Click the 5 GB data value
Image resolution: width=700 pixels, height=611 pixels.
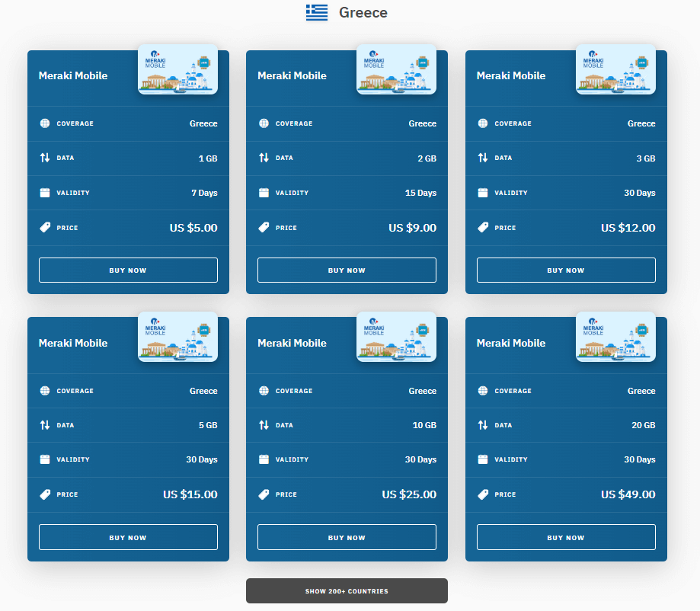208,425
